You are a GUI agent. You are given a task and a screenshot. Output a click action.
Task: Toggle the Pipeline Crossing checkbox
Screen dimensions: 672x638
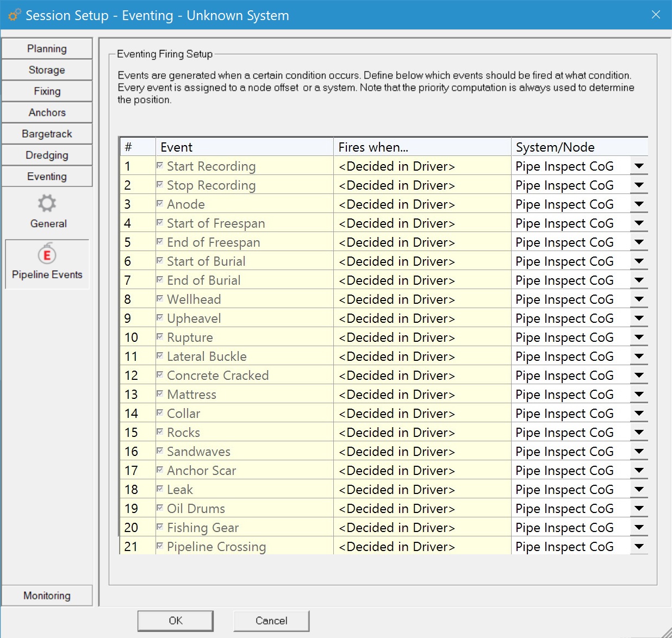[160, 546]
